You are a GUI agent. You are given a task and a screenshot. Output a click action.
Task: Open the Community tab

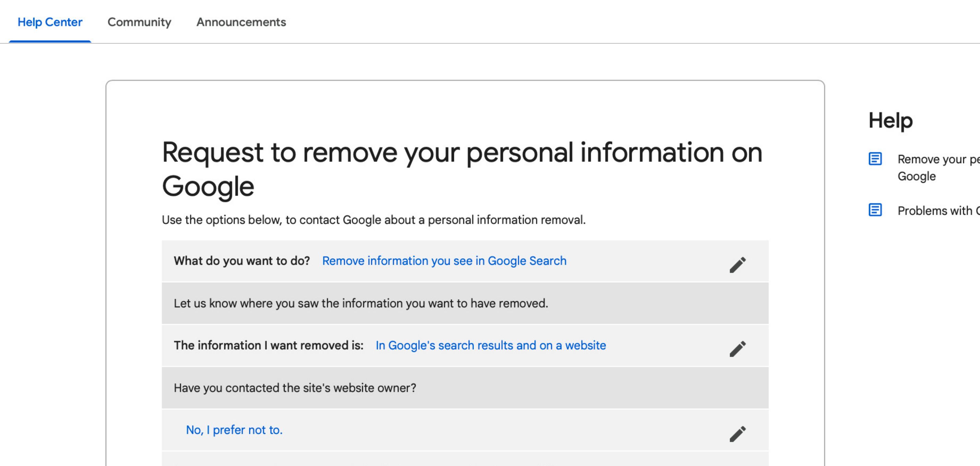139,22
